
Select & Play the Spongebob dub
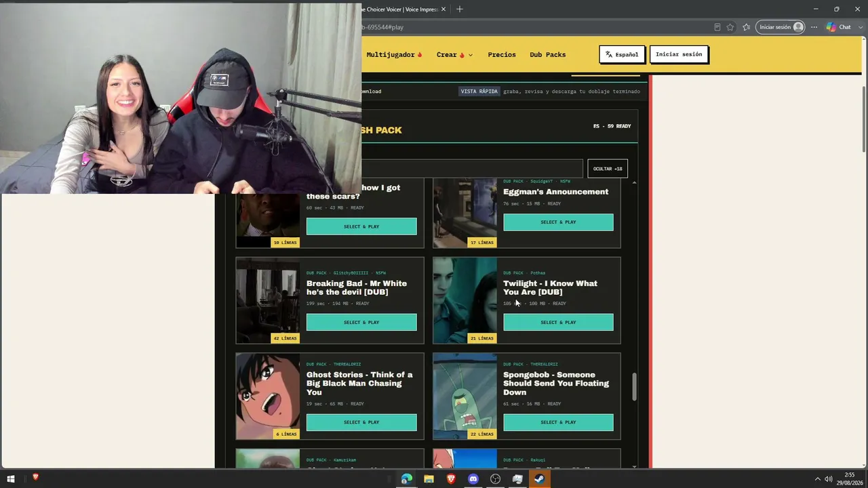pyautogui.click(x=558, y=422)
